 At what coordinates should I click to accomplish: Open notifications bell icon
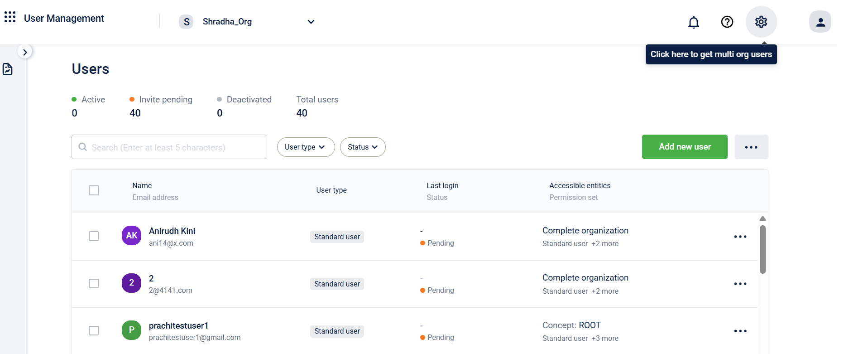click(694, 22)
